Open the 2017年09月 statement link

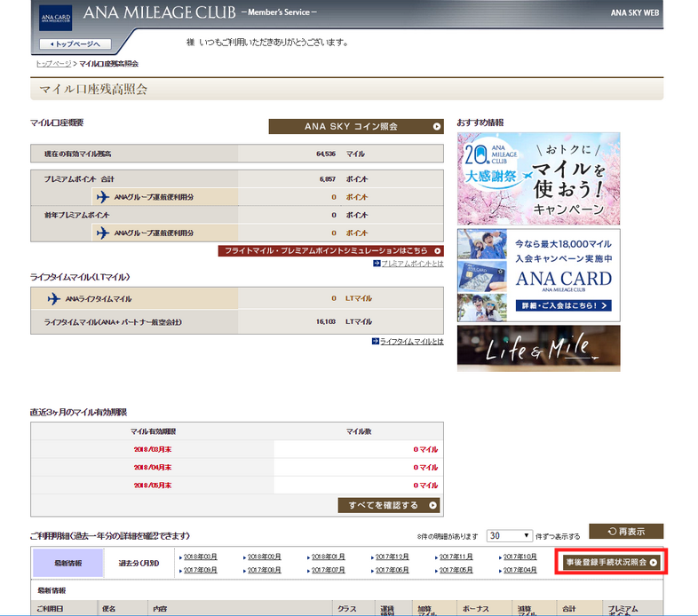tap(201, 570)
